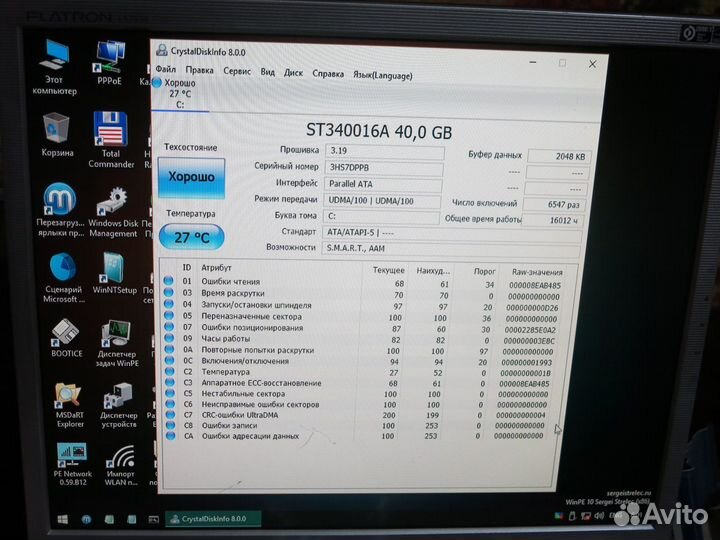720x540 pixels.
Task: Click the status circle for row 05 Переназначенные сектора
Action: click(x=169, y=315)
